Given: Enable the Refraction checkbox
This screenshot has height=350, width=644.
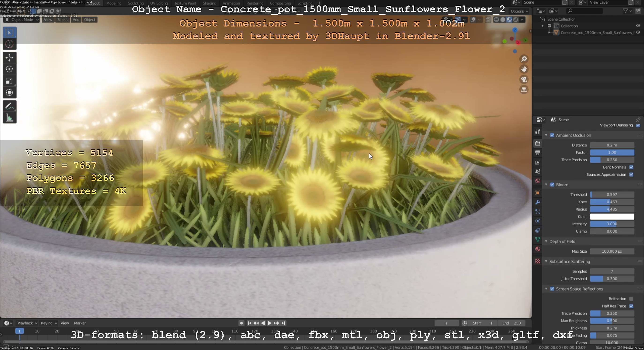Looking at the screenshot, I should pos(632,299).
